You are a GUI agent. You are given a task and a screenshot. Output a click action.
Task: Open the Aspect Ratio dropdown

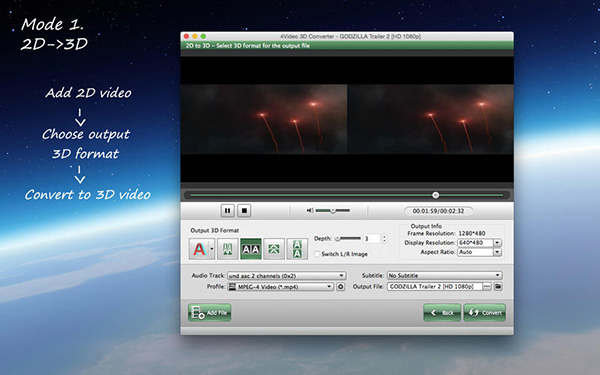(x=497, y=252)
